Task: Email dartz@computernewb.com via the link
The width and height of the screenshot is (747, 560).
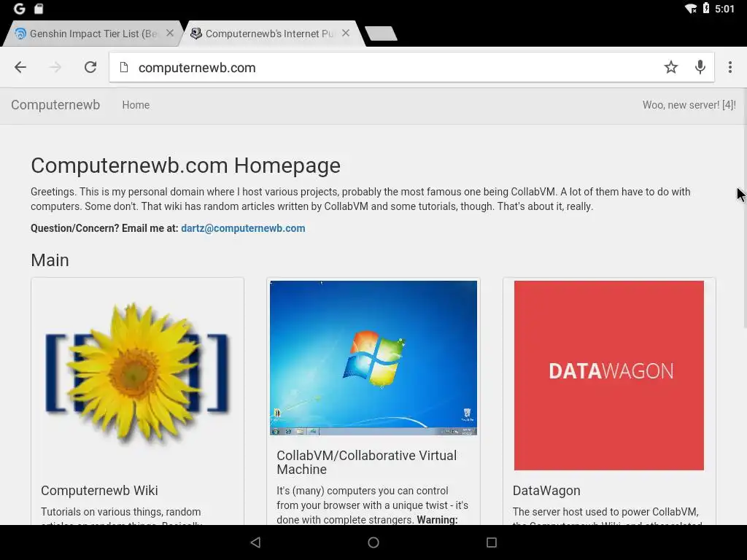Action: point(243,228)
